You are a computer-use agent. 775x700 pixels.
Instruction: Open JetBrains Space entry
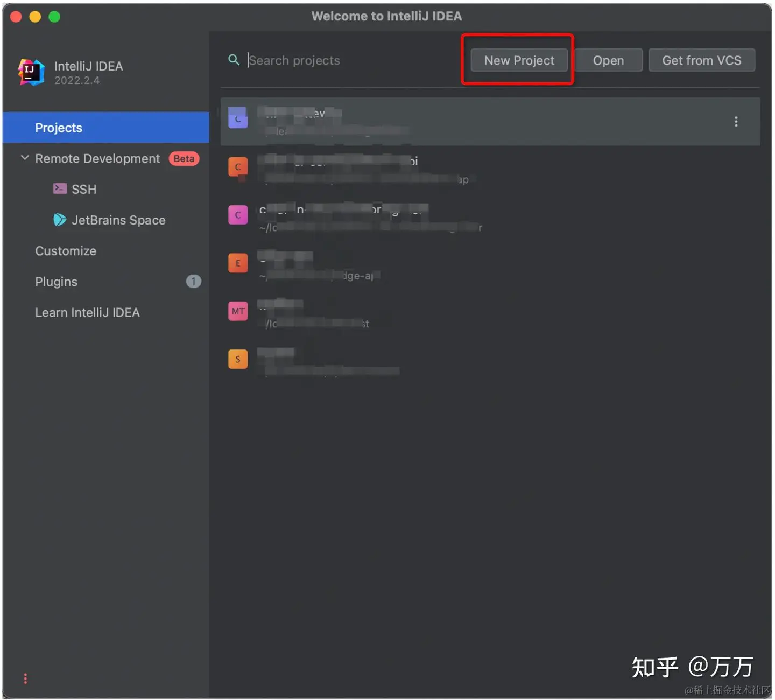click(x=118, y=220)
